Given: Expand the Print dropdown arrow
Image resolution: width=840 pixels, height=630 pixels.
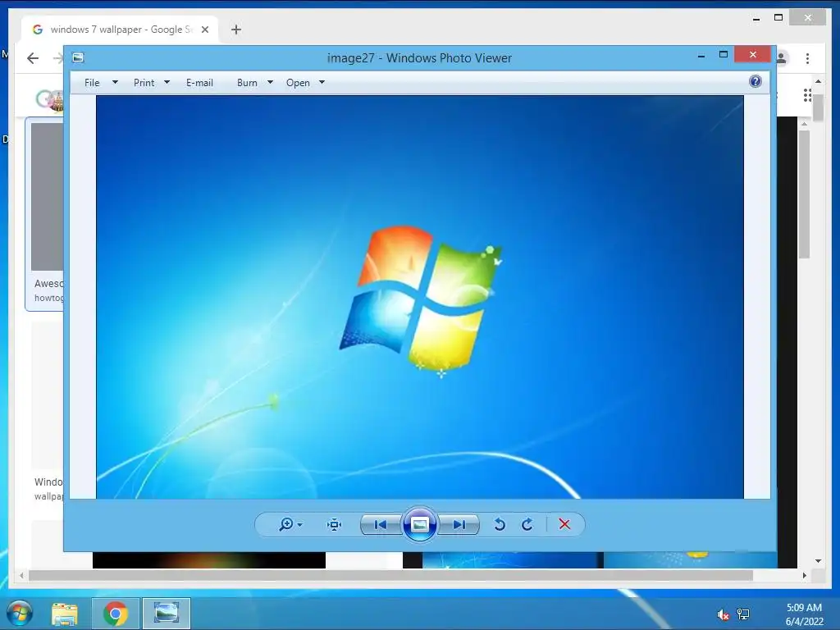Looking at the screenshot, I should [x=167, y=83].
